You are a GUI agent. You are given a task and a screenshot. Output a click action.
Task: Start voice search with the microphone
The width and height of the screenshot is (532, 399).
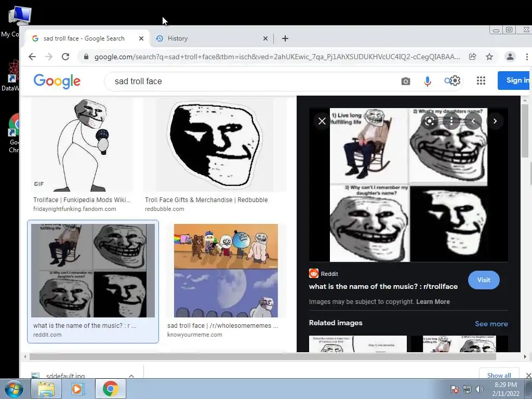click(x=428, y=82)
